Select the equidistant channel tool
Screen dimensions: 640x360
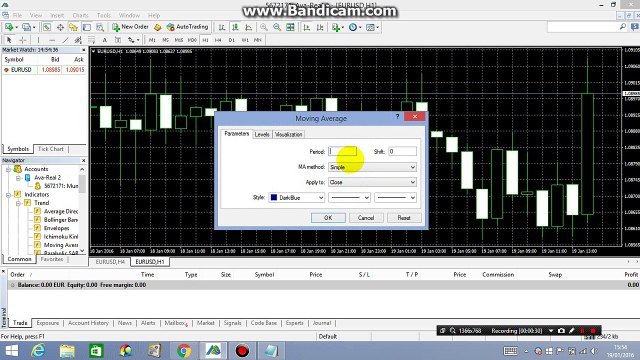click(78, 40)
